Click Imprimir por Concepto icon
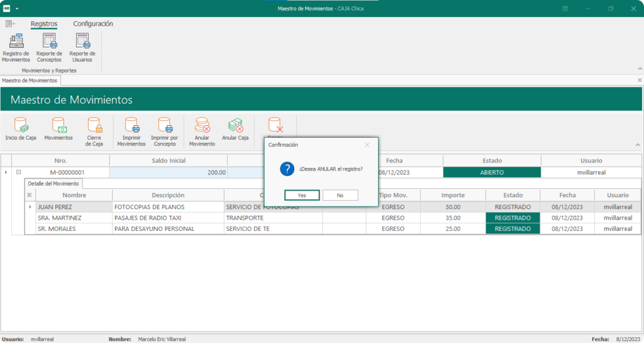Screen dimensions: 644x343 [165, 125]
